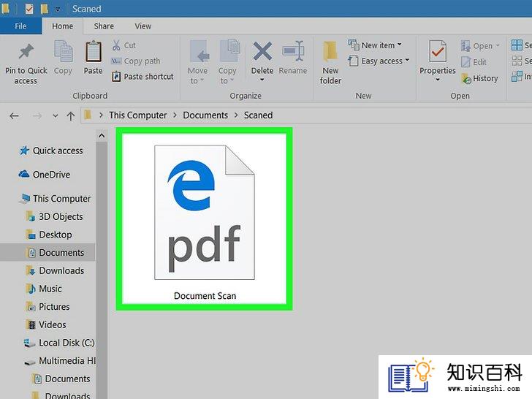Open 3D Objects folder
Screen dimensions: 532x399
click(54, 216)
